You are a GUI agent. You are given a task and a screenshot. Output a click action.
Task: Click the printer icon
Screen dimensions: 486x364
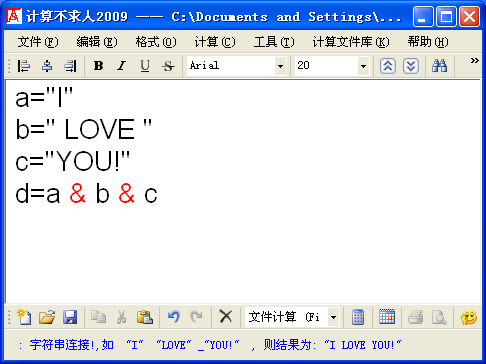point(416,317)
